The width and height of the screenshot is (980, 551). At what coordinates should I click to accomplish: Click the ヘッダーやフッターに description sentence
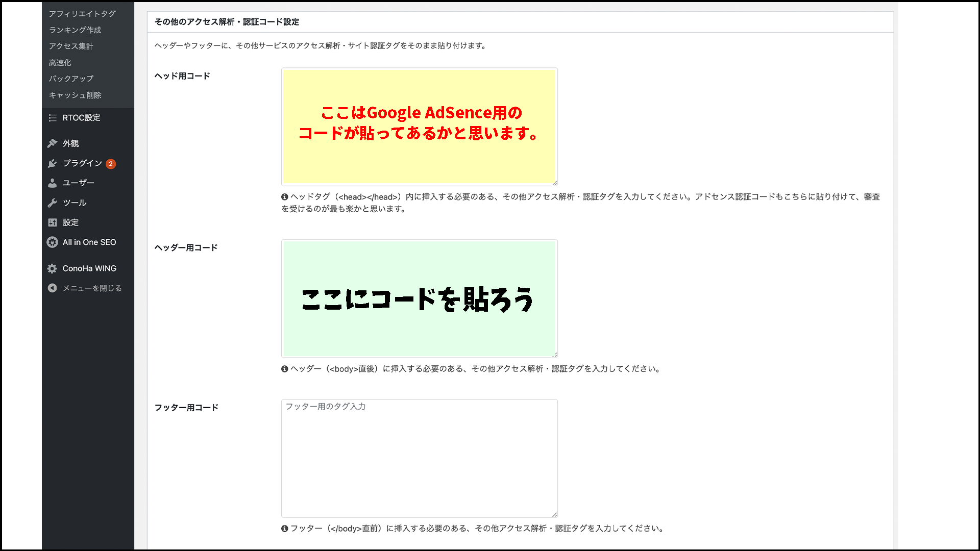[x=321, y=46]
